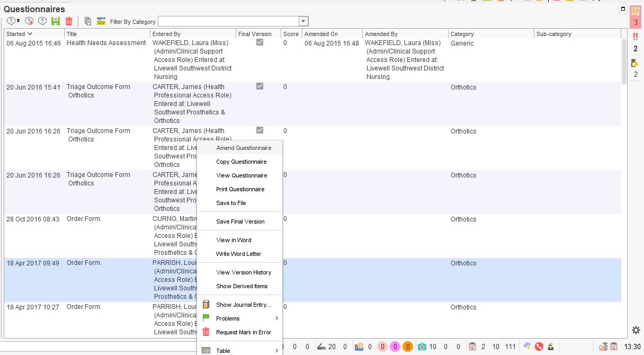Click the pink circle counter showing 0

(382, 347)
